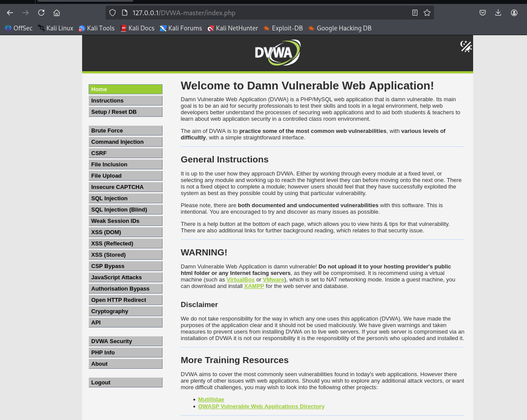
Task: Bookmark this page with the star icon
Action: (x=427, y=13)
